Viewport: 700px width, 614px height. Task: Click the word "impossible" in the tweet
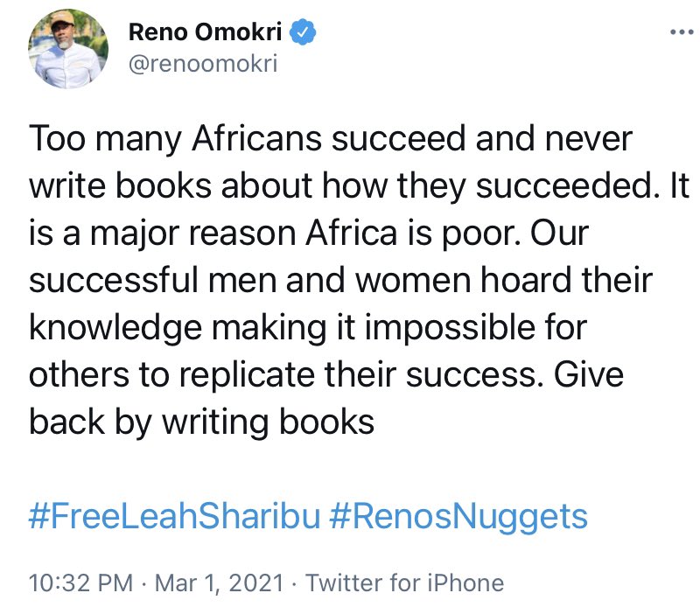coord(450,328)
